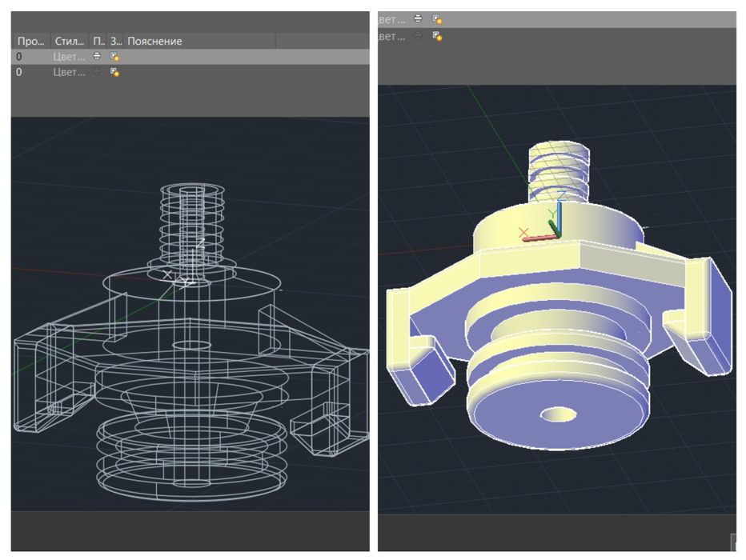Click dimmed plot icon in second row above shaded model

418,35
